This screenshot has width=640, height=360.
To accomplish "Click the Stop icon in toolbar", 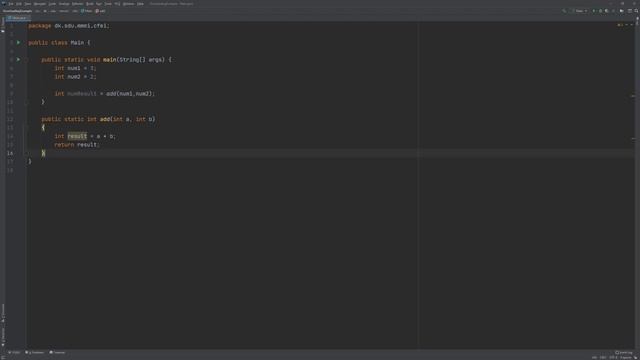I will click(x=613, y=11).
